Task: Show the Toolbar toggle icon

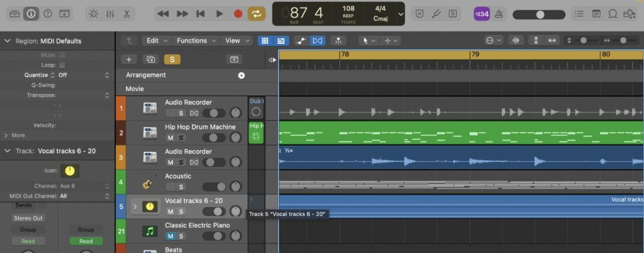Action: 65,14
